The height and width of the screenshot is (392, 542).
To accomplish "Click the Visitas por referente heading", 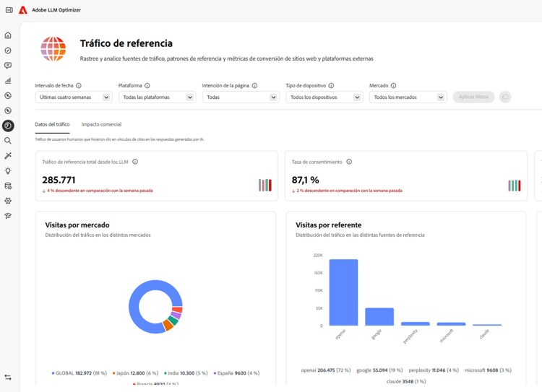I will click(x=328, y=225).
